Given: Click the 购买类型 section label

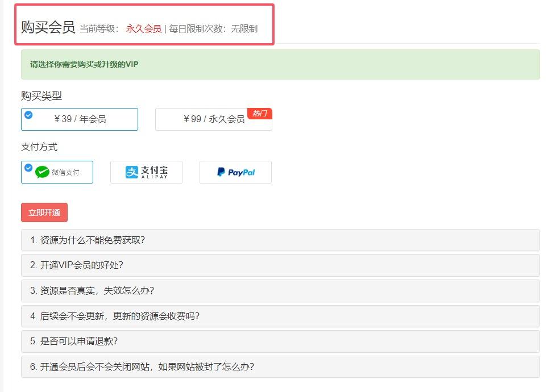Looking at the screenshot, I should tap(41, 95).
